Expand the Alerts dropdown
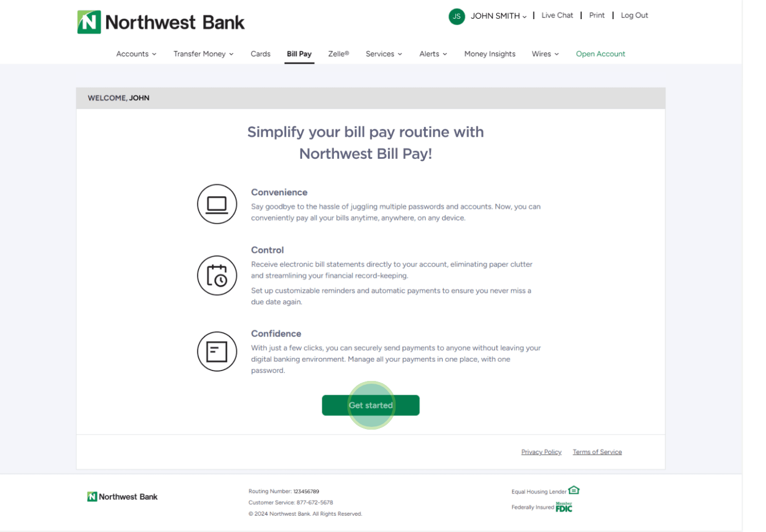Screen dimensions: 766x532 (x=433, y=54)
